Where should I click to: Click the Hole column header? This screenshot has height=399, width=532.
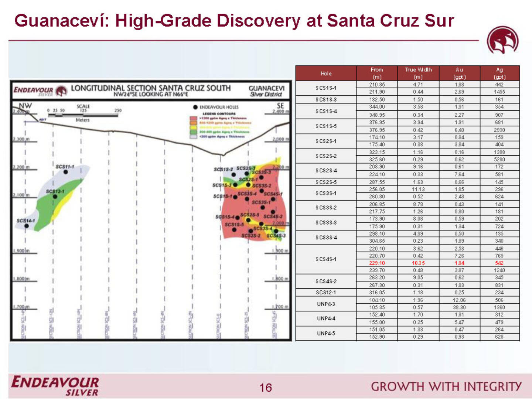click(326, 74)
